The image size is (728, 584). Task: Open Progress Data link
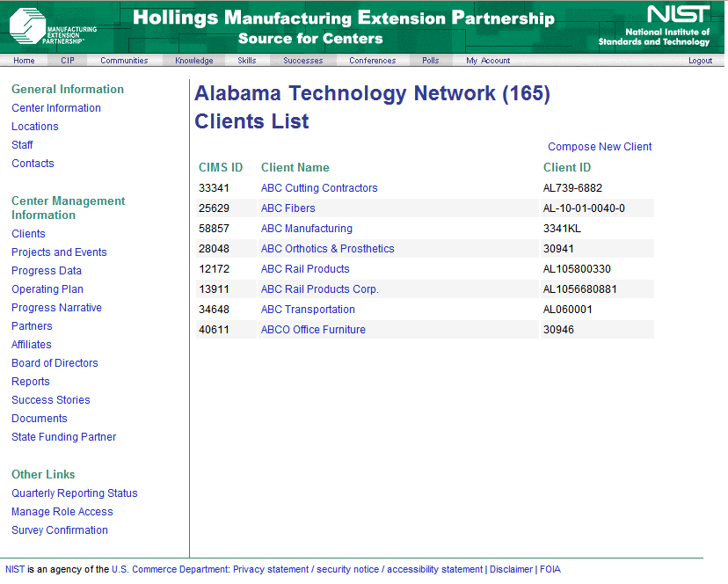[x=47, y=270]
